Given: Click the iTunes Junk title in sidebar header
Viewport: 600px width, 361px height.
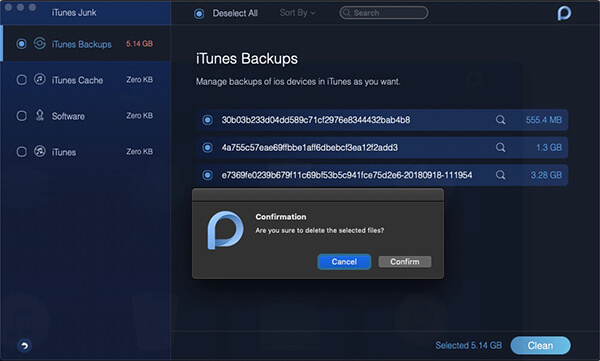Looking at the screenshot, I should tap(74, 13).
